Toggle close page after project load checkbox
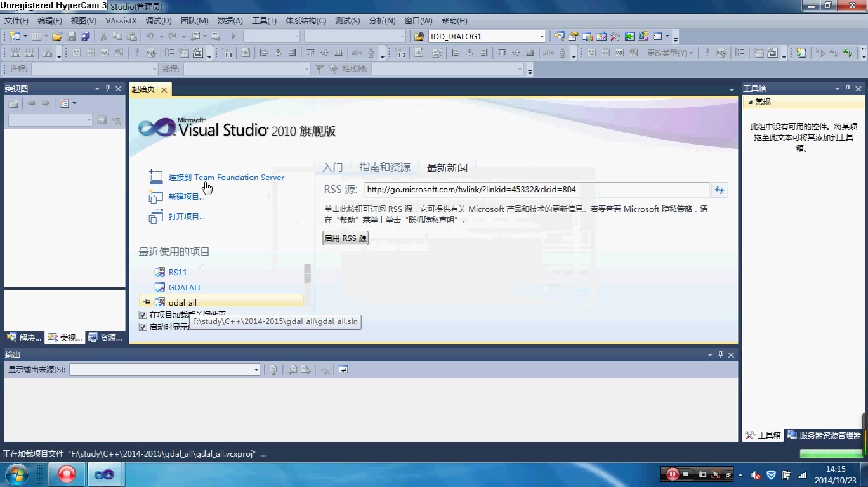The image size is (868, 487). tap(143, 315)
